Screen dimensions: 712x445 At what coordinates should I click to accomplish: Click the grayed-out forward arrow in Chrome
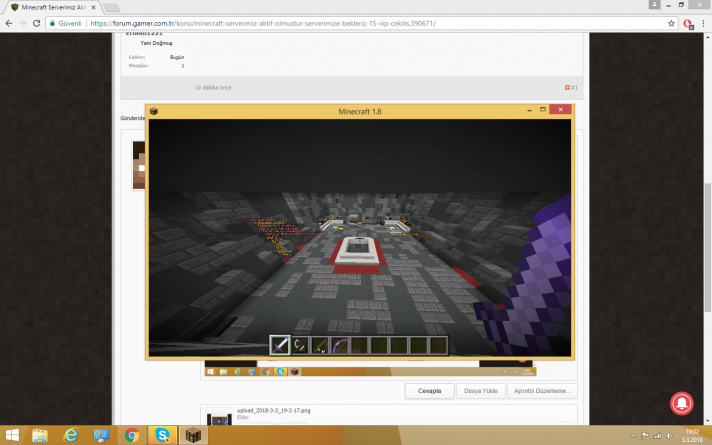[x=22, y=23]
